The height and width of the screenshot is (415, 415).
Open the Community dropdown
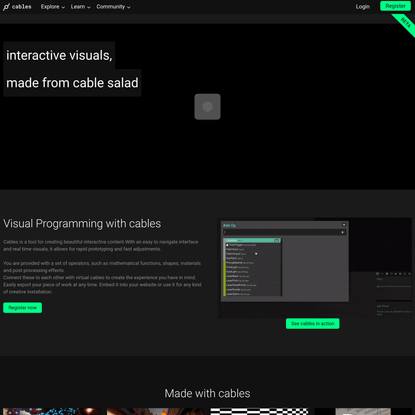113,7
